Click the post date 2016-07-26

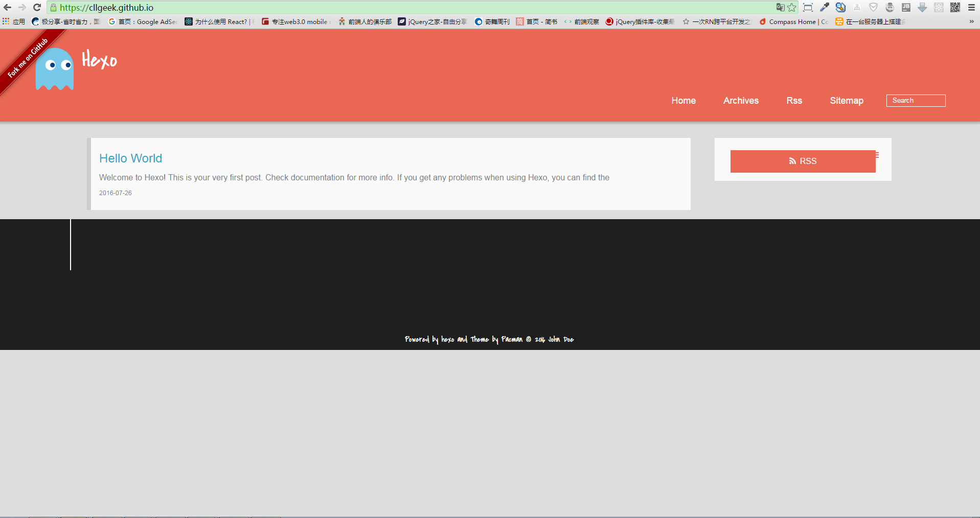point(116,193)
